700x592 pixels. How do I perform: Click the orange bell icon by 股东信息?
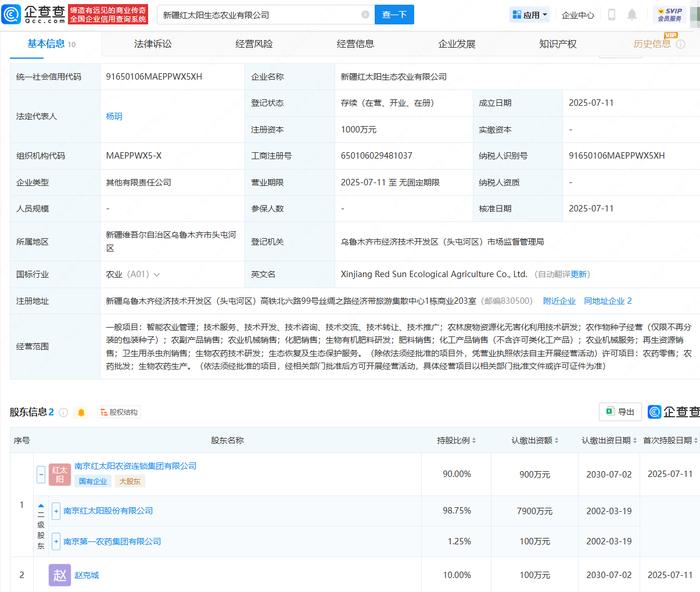point(81,412)
